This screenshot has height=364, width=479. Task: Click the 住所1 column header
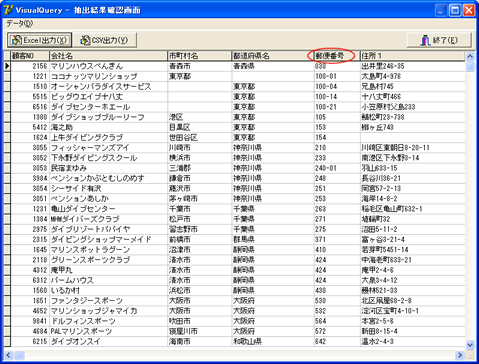click(413, 56)
